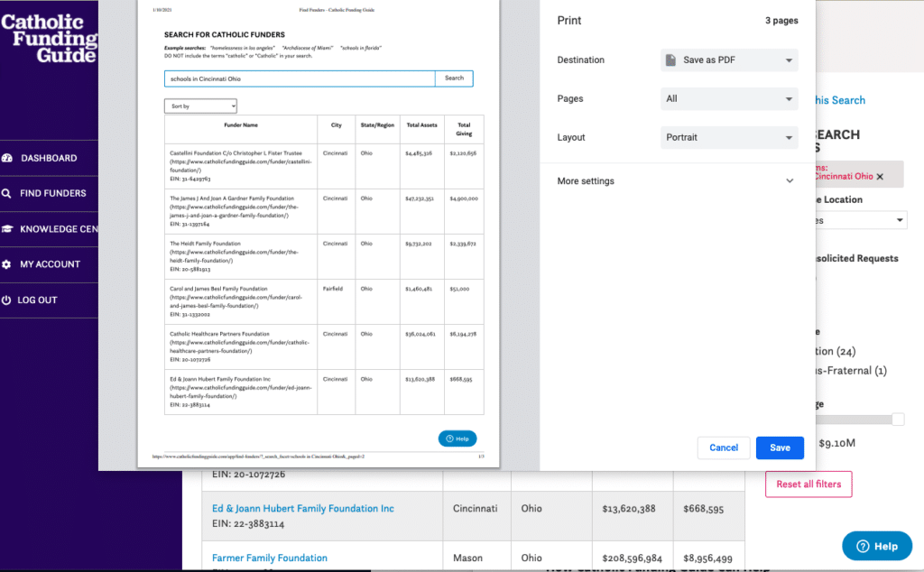Expand More settings in print dialog

coord(676,180)
